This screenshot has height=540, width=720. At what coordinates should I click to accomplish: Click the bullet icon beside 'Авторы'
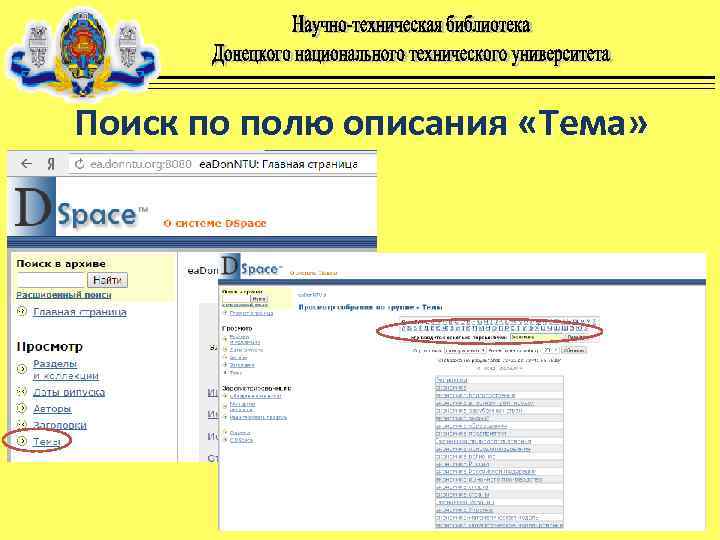coord(21,408)
